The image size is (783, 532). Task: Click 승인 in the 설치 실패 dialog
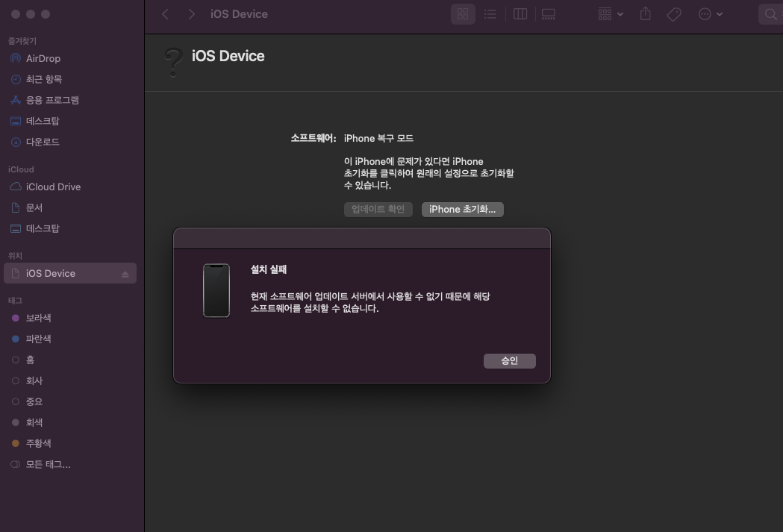(509, 361)
